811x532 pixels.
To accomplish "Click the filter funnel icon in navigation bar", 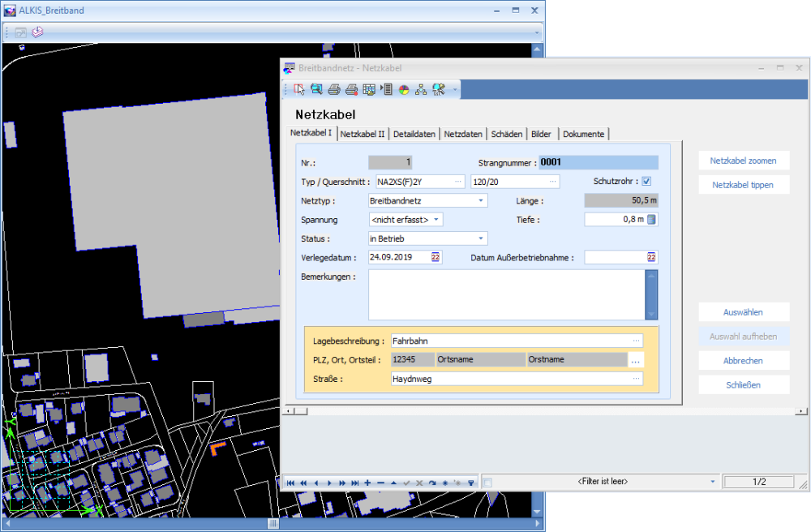I will 470,483.
